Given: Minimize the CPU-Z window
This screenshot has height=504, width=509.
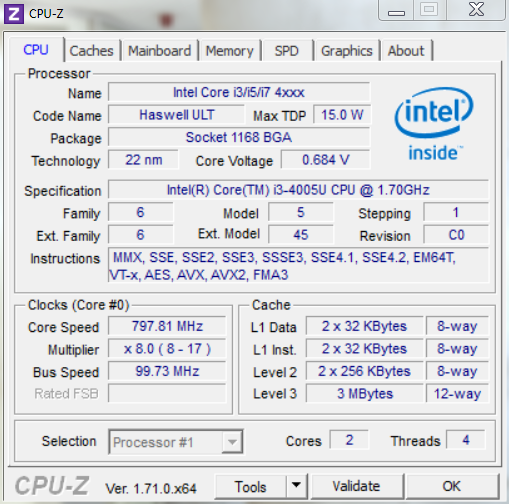Looking at the screenshot, I should point(396,10).
